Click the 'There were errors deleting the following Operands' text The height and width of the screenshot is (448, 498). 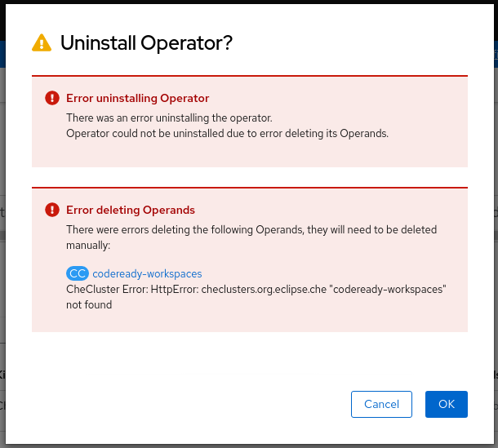251,237
